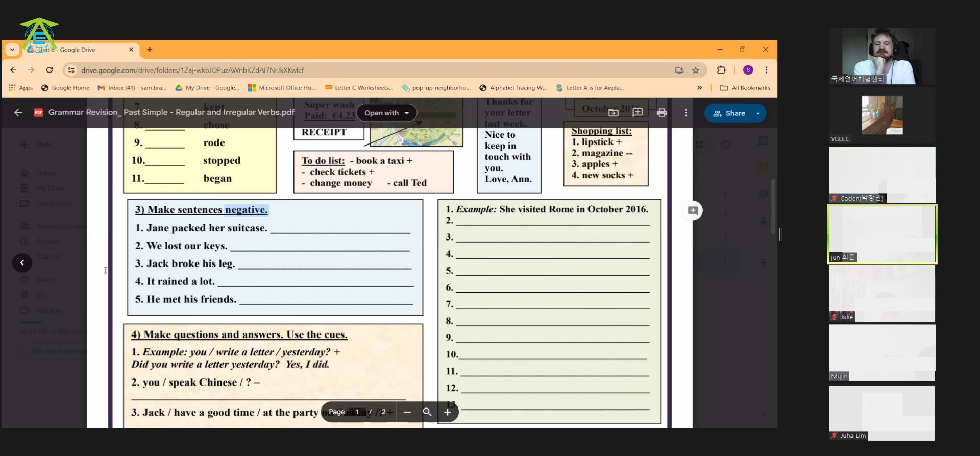Move file with the folder shortcut icon

pyautogui.click(x=614, y=112)
